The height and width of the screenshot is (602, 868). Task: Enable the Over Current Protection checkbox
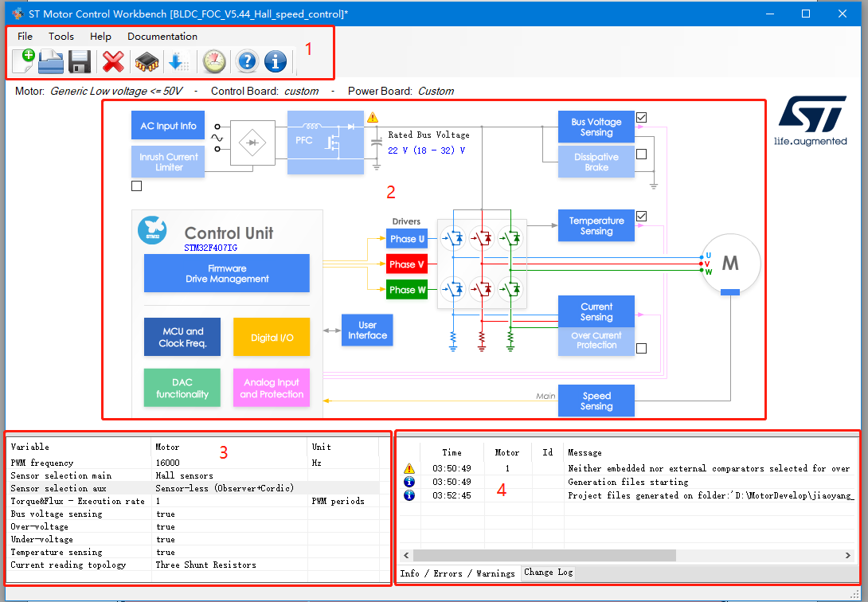tap(642, 349)
